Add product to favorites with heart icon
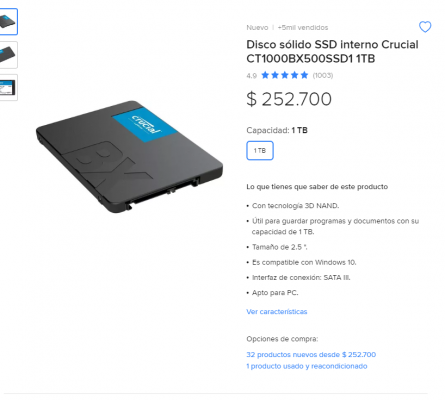This screenshot has width=445, height=400. (425, 27)
